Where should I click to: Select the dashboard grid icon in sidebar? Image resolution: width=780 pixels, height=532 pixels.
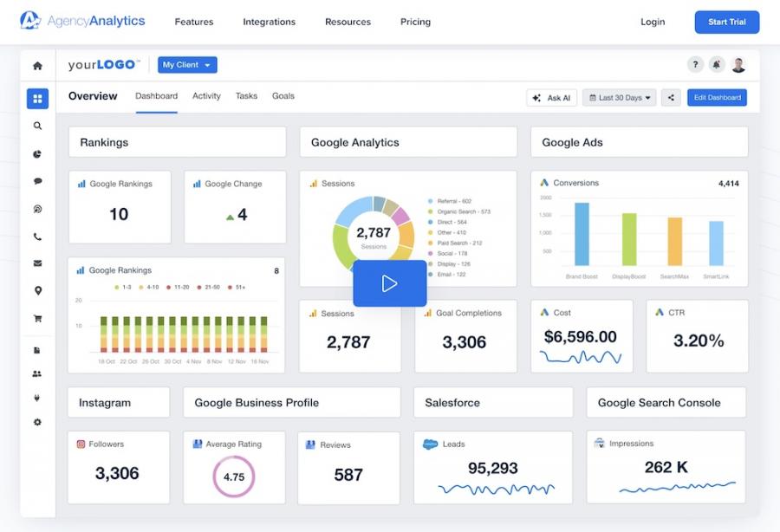point(38,99)
